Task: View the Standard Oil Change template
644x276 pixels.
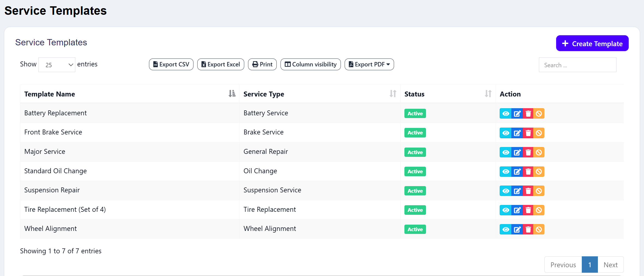Action: [505, 172]
